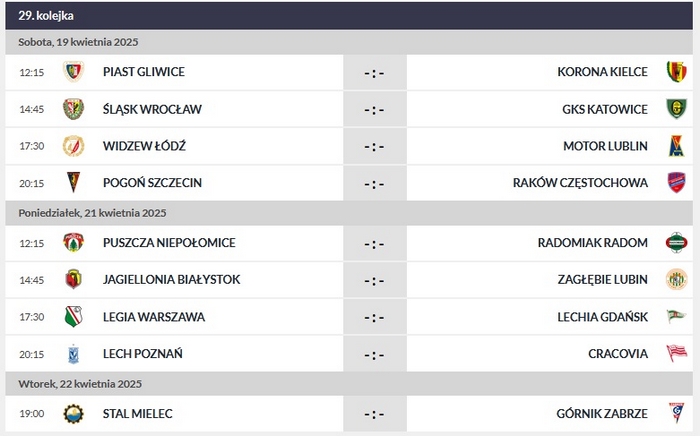Screen dimensions: 700x436
Task: Click the 29. kolejka round header
Action: click(46, 16)
